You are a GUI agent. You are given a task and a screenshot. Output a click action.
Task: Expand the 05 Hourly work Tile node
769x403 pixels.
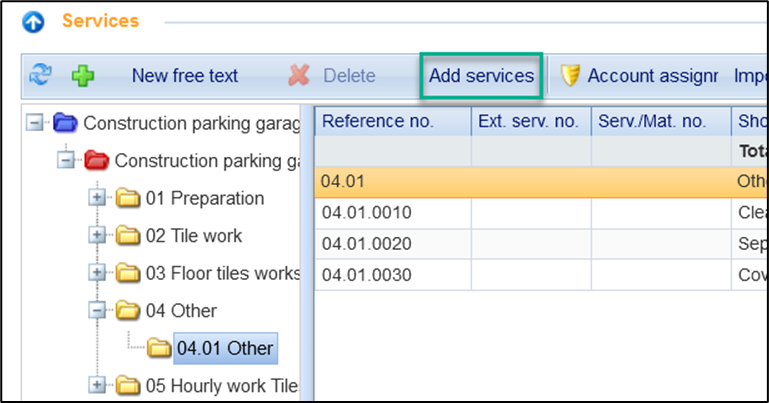coord(97,385)
